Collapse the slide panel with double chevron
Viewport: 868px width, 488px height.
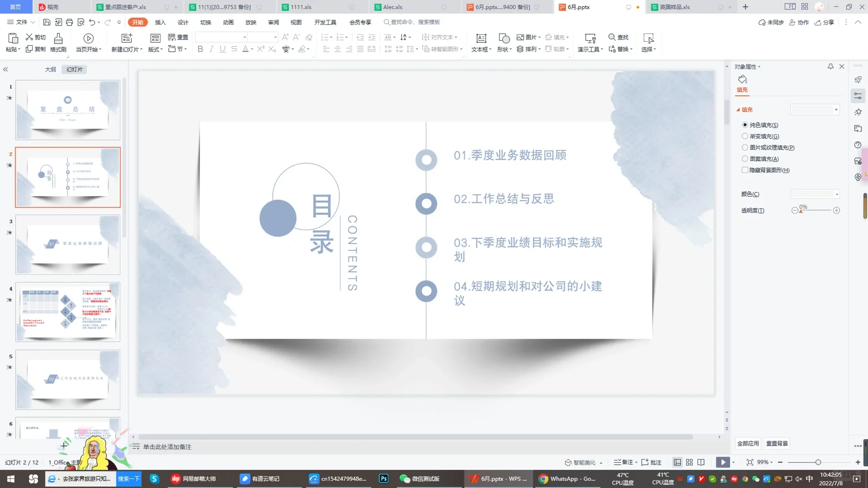pyautogui.click(x=6, y=70)
